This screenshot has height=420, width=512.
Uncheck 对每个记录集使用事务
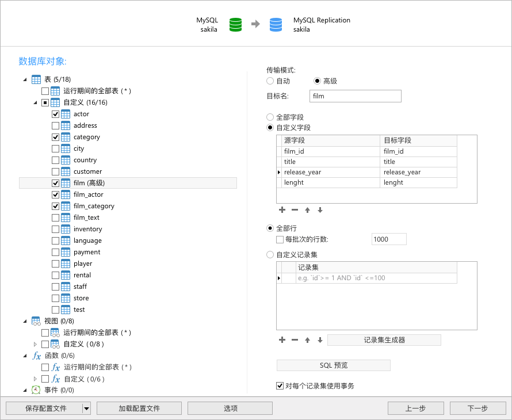(280, 386)
